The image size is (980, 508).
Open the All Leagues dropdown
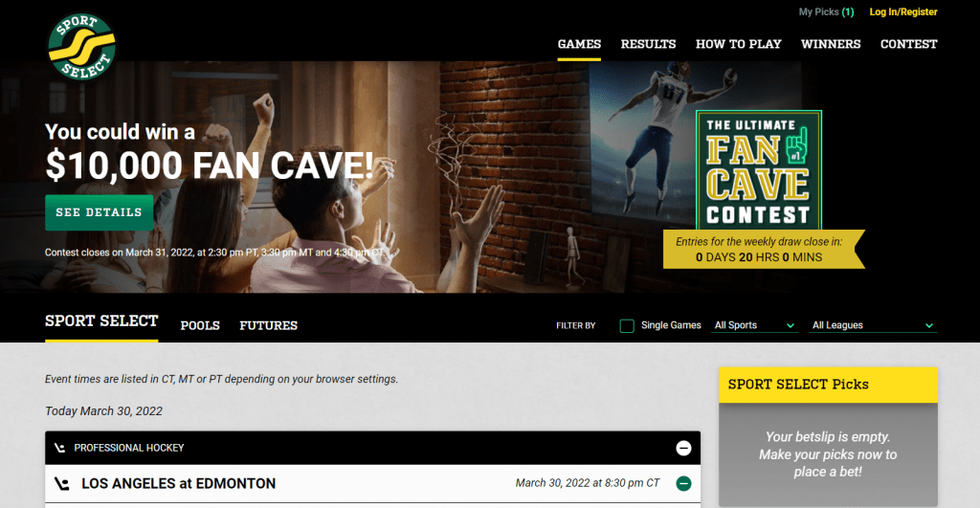[x=873, y=325]
